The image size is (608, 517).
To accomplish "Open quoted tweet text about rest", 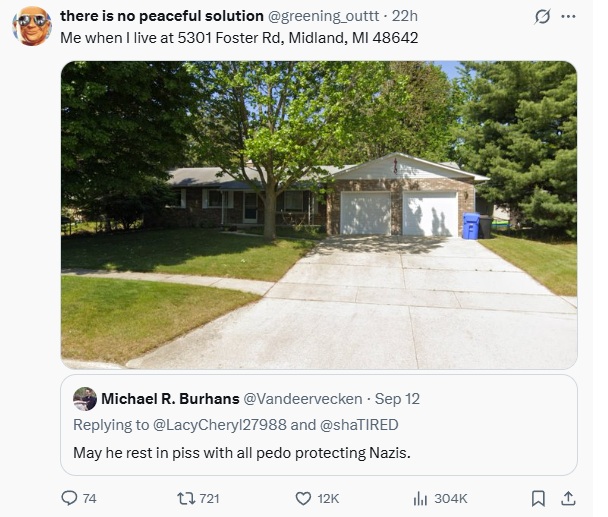I will [242, 453].
